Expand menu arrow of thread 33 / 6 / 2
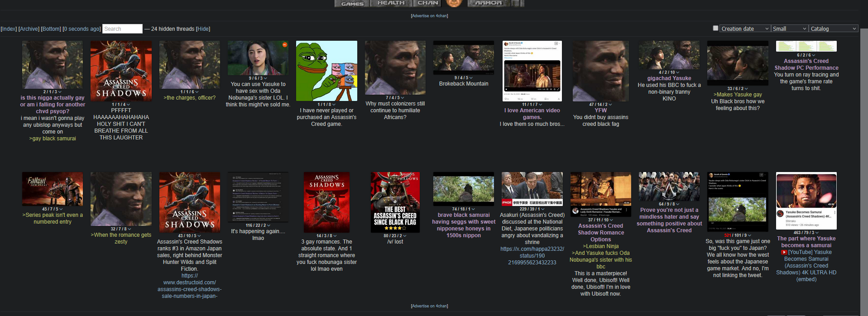Image resolution: width=868 pixels, height=316 pixels. (746, 89)
